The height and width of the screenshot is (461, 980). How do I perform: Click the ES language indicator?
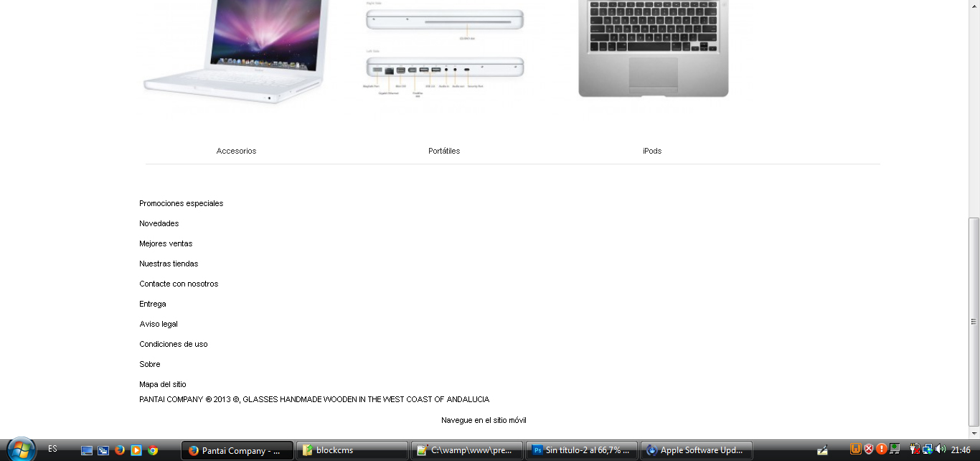click(52, 449)
